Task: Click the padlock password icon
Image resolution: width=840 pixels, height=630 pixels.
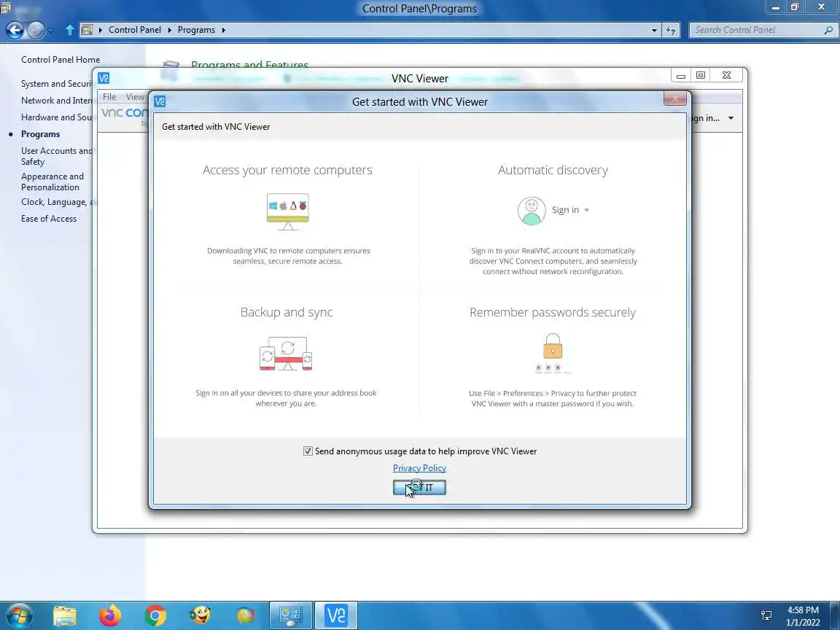Action: click(553, 346)
